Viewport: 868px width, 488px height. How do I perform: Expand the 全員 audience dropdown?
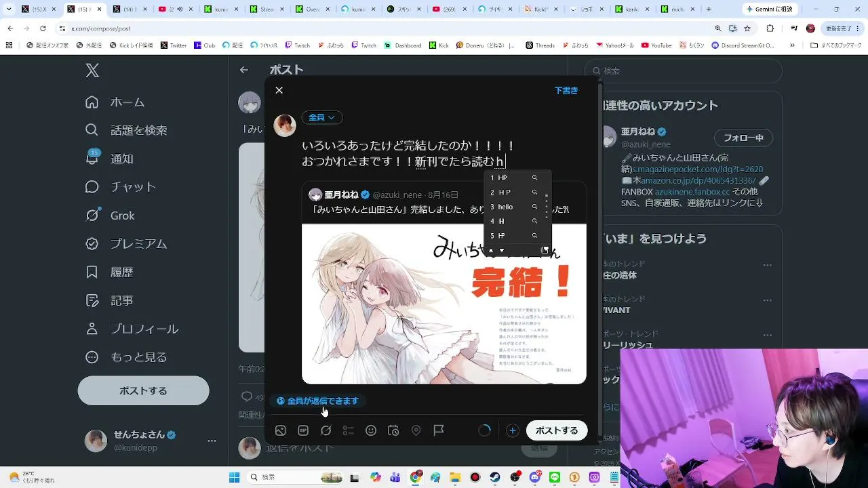pyautogui.click(x=322, y=117)
